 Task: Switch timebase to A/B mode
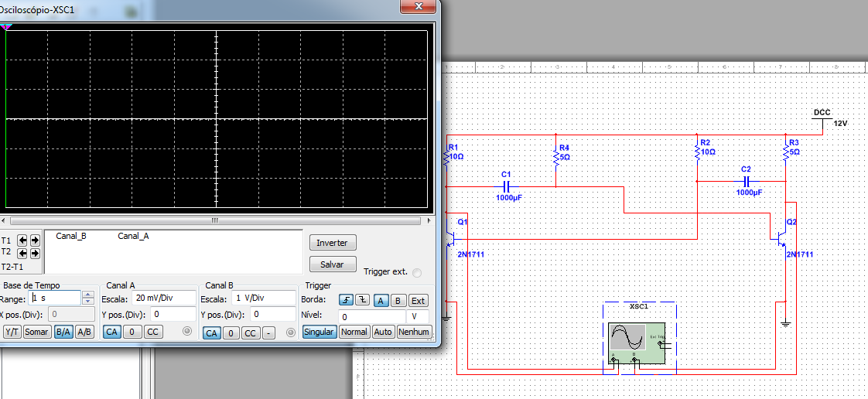pos(84,332)
